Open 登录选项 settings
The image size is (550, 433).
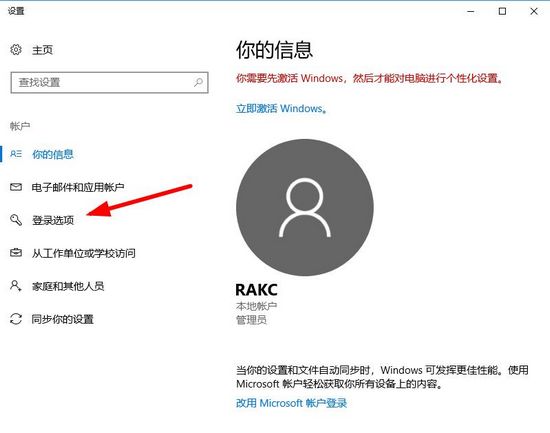pos(53,220)
